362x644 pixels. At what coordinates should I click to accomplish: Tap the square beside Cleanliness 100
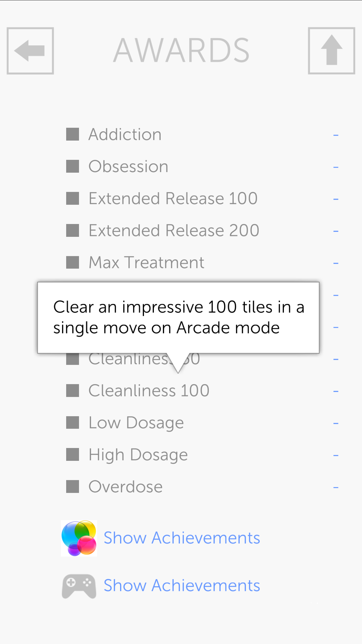pyautogui.click(x=73, y=391)
